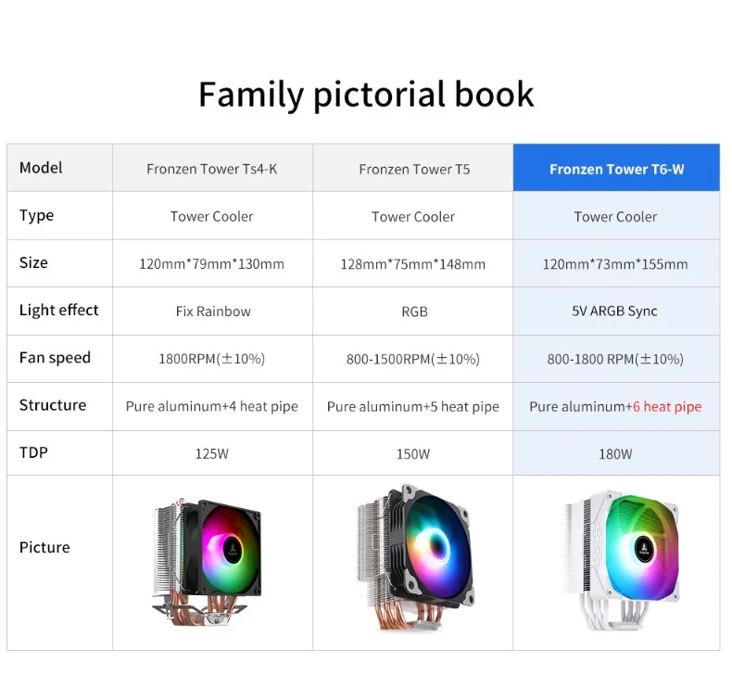Click the white Fronzen Tower T6-W cooler picture
The image size is (732, 700).
[x=616, y=561]
